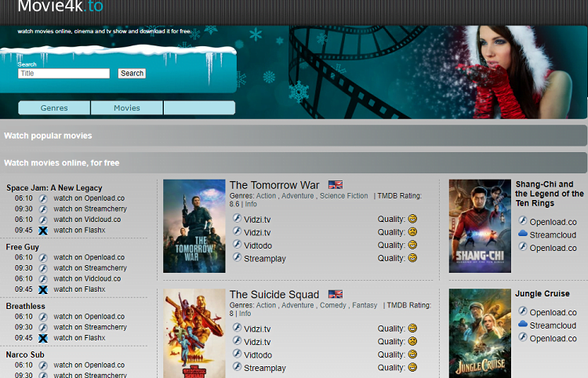Click the flag icon beside The Suicide Squad
Viewport: 588px width, 378px height.
pos(336,294)
